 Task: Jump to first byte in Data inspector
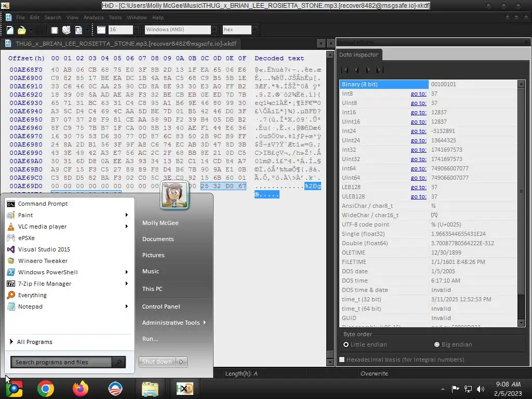coord(344,70)
